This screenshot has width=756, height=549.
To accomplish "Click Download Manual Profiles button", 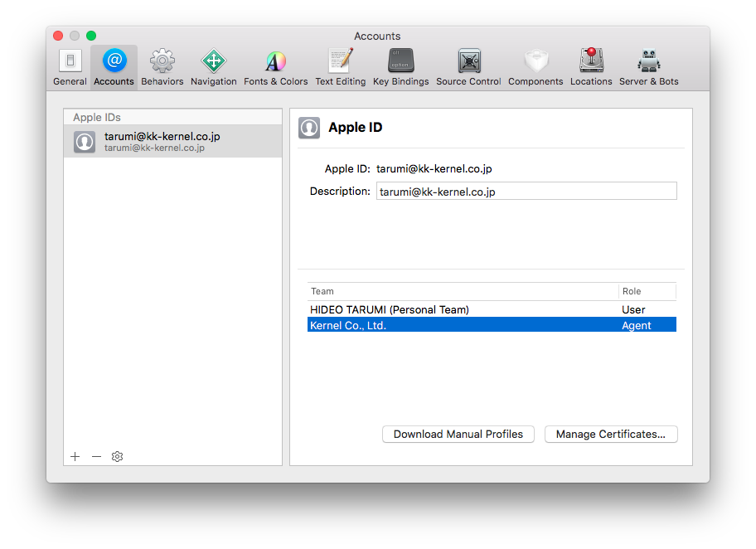I will 458,434.
